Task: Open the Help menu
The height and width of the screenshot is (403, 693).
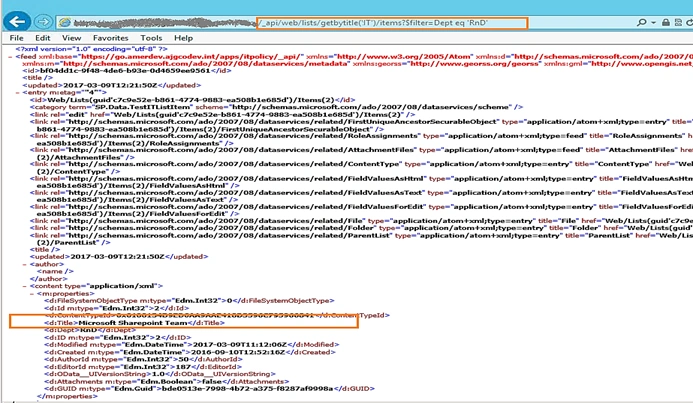Action: pos(183,38)
